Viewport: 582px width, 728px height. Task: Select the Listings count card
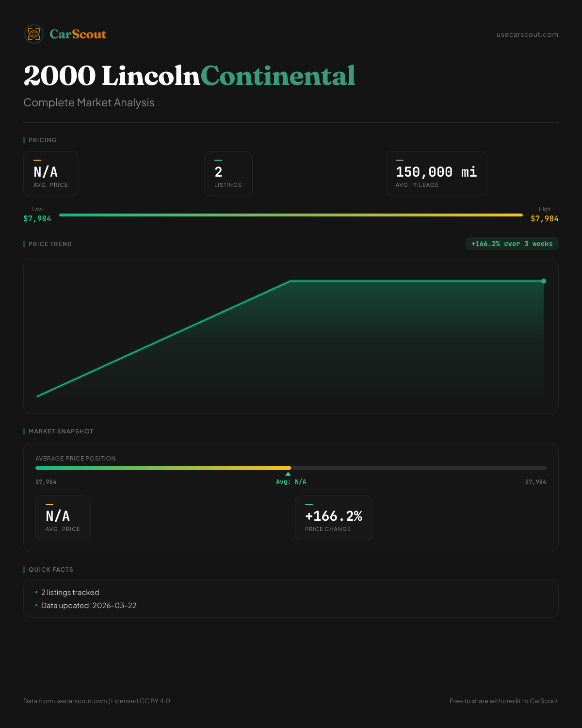pyautogui.click(x=228, y=174)
